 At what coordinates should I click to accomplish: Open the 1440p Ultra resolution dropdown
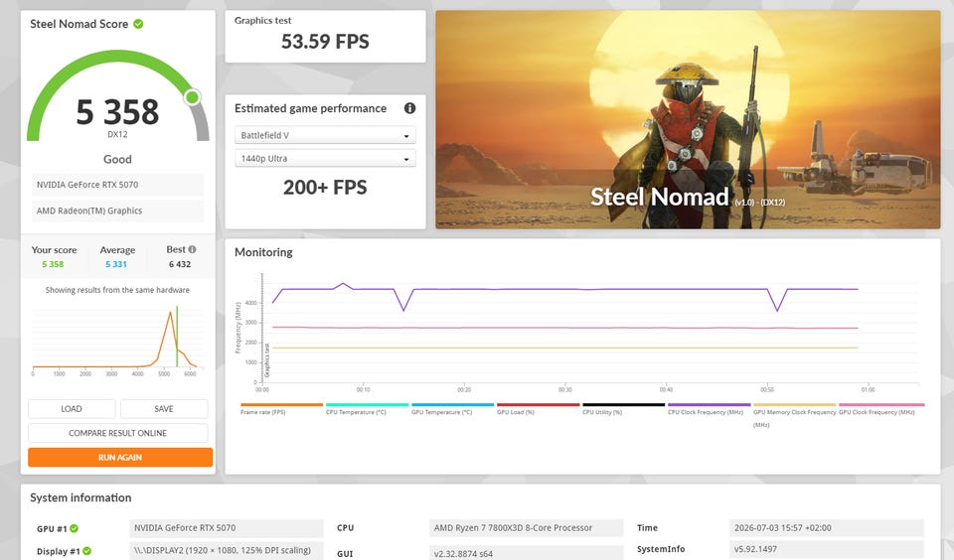pyautogui.click(x=325, y=158)
